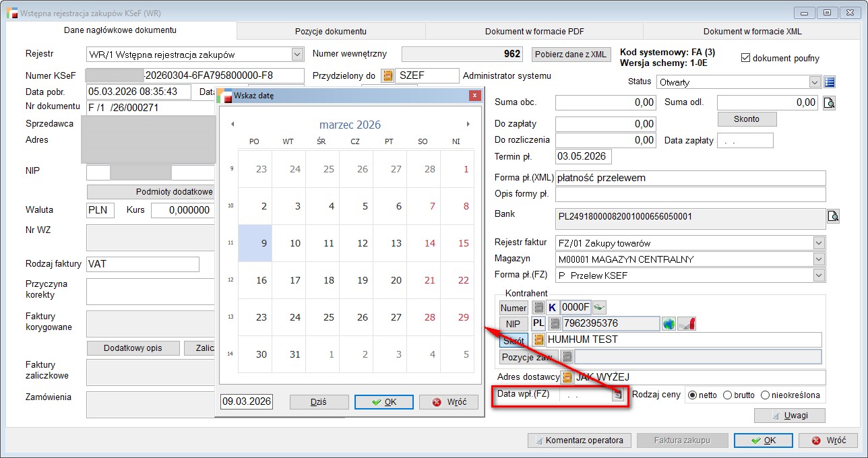
Task: Click the 'Pobierz dane z XML' button
Action: coord(571,55)
